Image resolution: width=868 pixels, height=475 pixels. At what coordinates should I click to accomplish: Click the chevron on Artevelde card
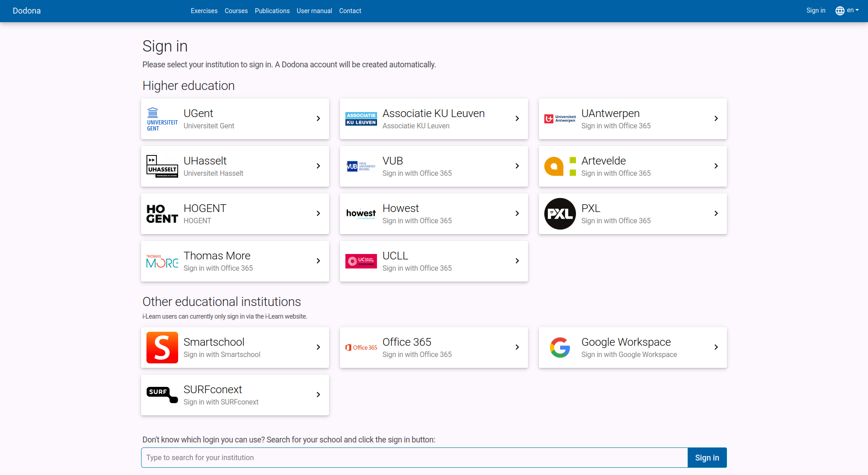click(x=716, y=166)
